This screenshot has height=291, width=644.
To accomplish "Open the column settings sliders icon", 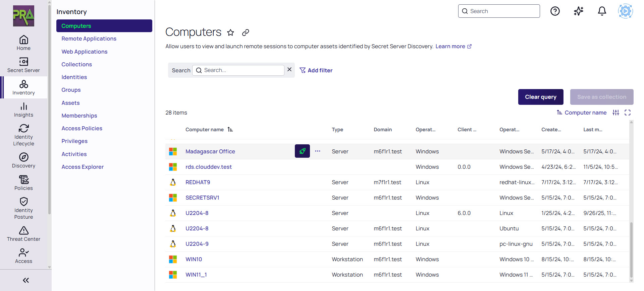I will 615,113.
